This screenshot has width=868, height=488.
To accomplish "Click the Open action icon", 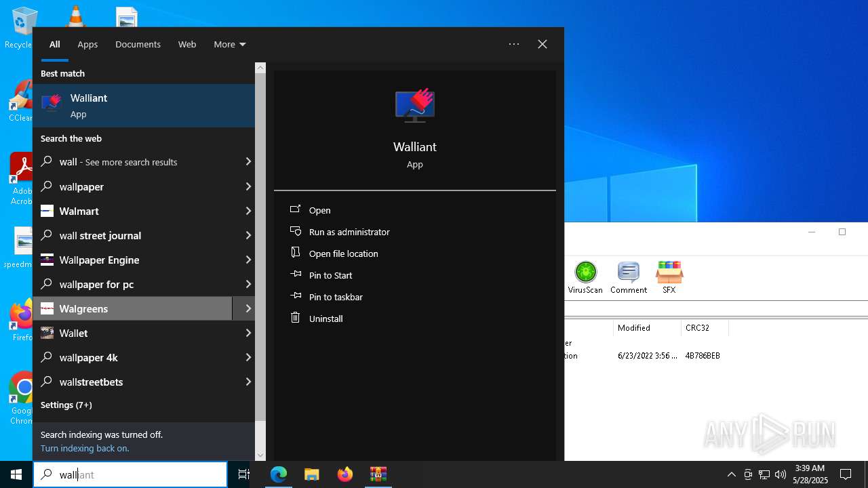I will click(x=295, y=209).
